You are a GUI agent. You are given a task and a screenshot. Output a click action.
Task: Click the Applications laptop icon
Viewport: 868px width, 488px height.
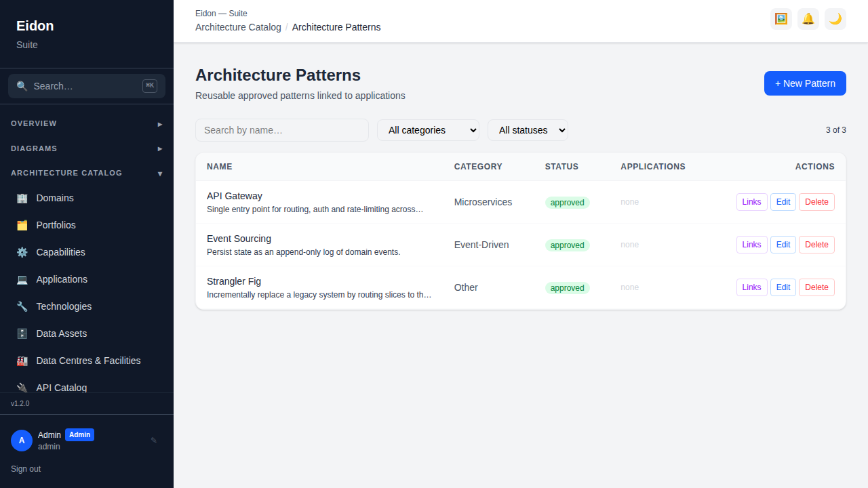coord(22,279)
